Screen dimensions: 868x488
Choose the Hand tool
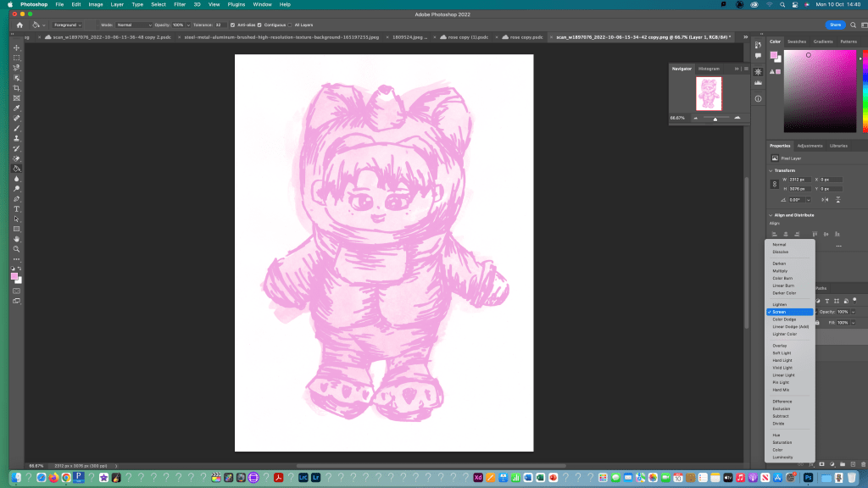[x=16, y=239]
